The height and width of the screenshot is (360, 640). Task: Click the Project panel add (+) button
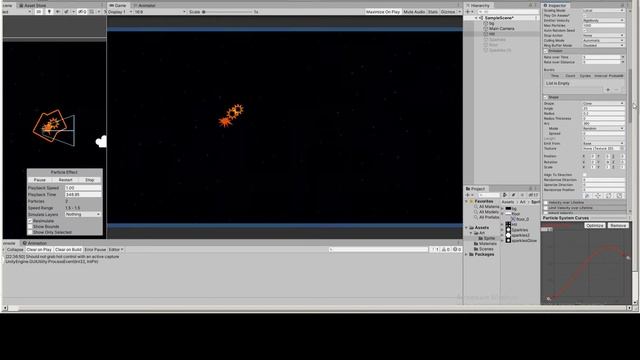coord(468,195)
